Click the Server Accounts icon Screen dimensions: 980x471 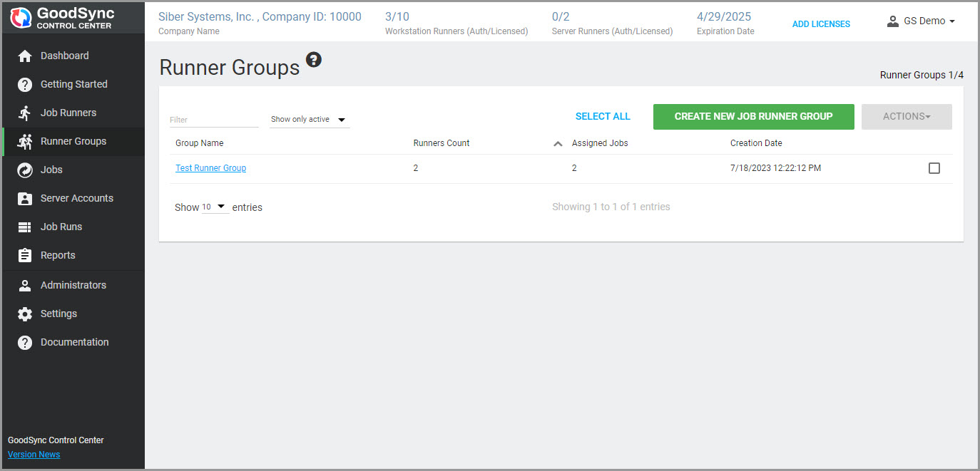click(x=25, y=198)
